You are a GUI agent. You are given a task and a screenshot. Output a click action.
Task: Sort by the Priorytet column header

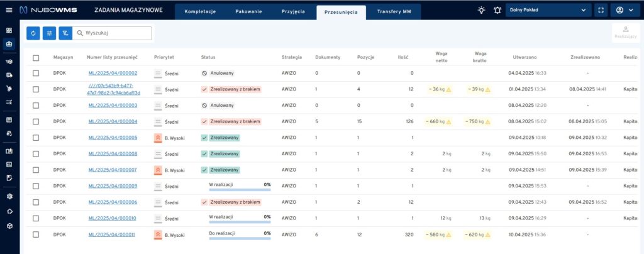[164, 57]
